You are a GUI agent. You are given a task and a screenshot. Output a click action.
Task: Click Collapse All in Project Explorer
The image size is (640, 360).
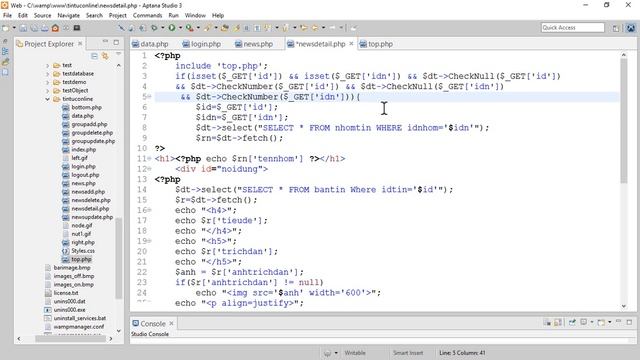click(x=94, y=56)
